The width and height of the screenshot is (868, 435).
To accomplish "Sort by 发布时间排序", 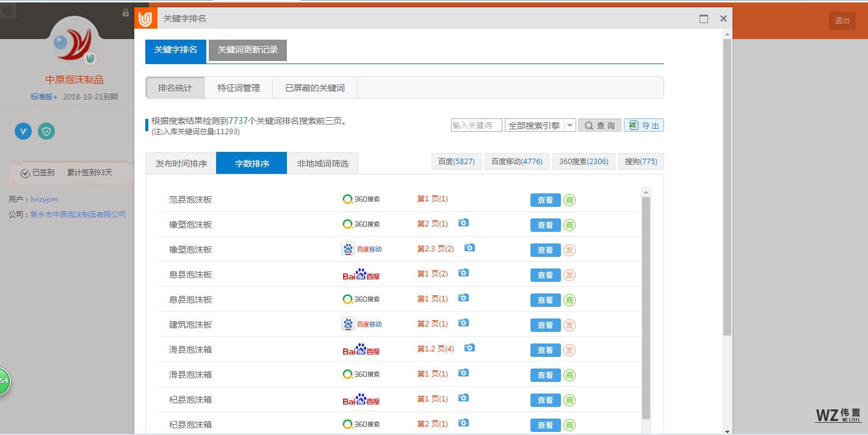I will [x=181, y=164].
